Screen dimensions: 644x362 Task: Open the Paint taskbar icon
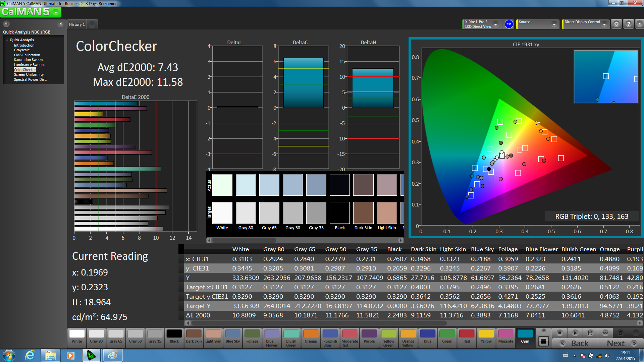click(112, 355)
